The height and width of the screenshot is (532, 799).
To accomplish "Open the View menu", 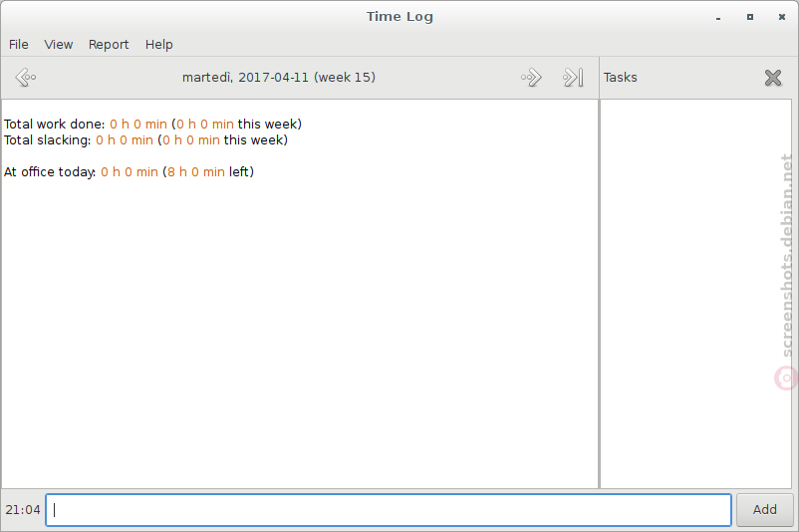I will click(x=59, y=45).
